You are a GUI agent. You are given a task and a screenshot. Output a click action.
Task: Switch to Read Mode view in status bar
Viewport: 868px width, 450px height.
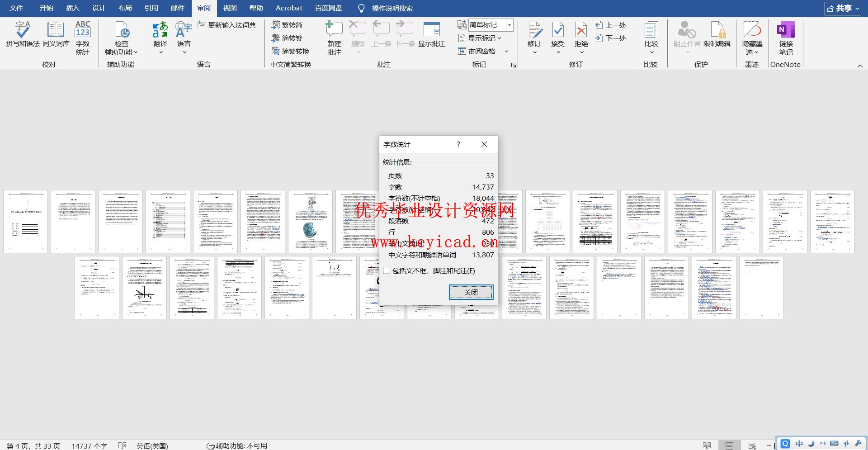pos(707,446)
